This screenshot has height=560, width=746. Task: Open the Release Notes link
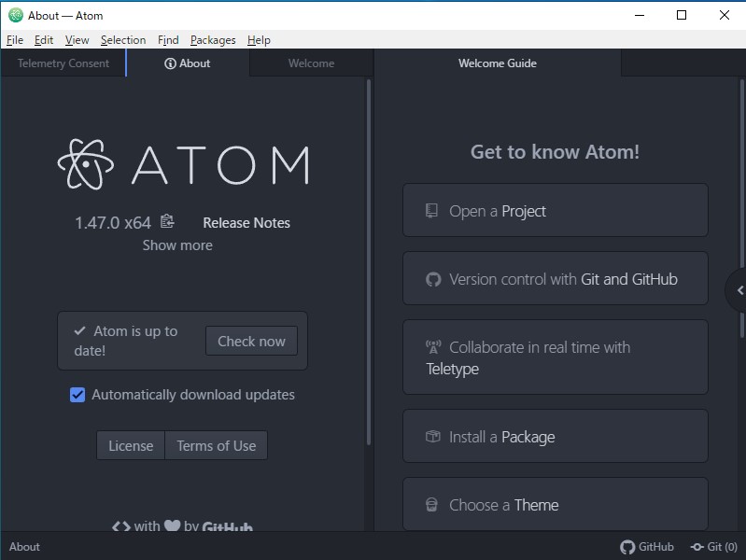point(246,223)
